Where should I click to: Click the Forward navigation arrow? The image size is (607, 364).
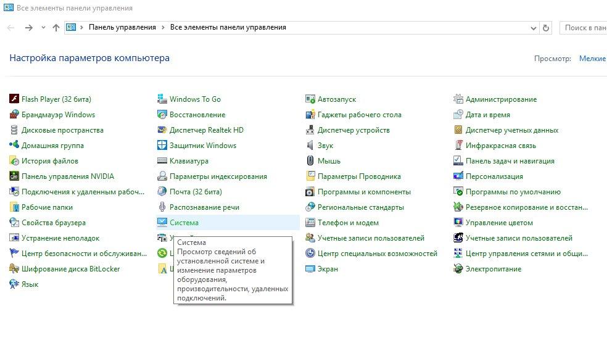click(x=28, y=28)
